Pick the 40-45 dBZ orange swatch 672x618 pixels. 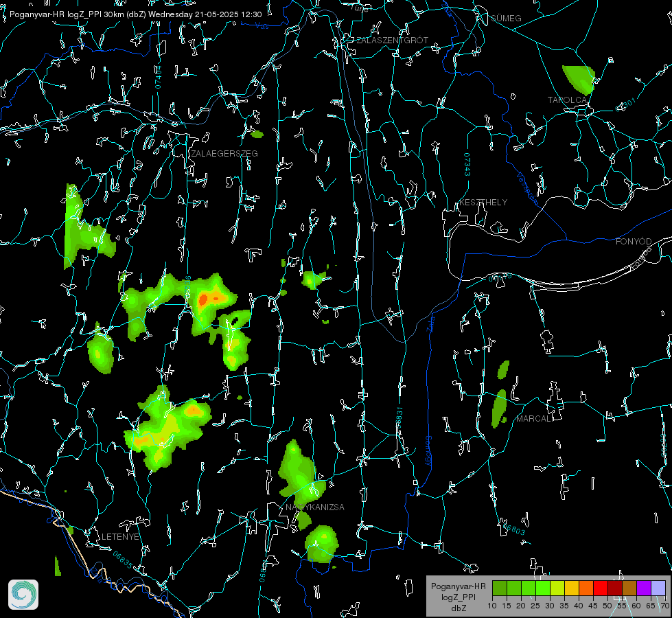point(586,588)
